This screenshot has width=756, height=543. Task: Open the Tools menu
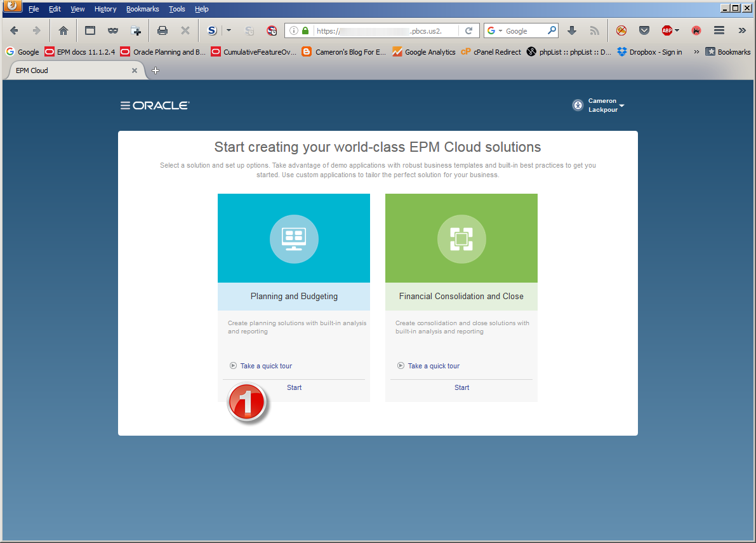[177, 9]
